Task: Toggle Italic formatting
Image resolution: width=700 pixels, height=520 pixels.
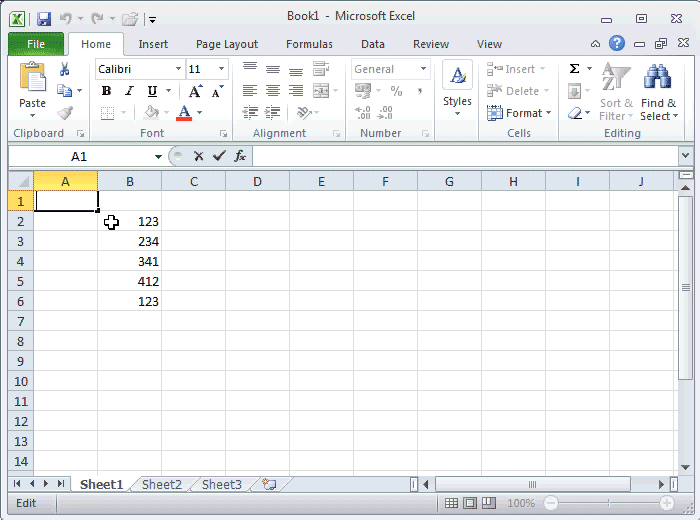Action: (x=129, y=91)
